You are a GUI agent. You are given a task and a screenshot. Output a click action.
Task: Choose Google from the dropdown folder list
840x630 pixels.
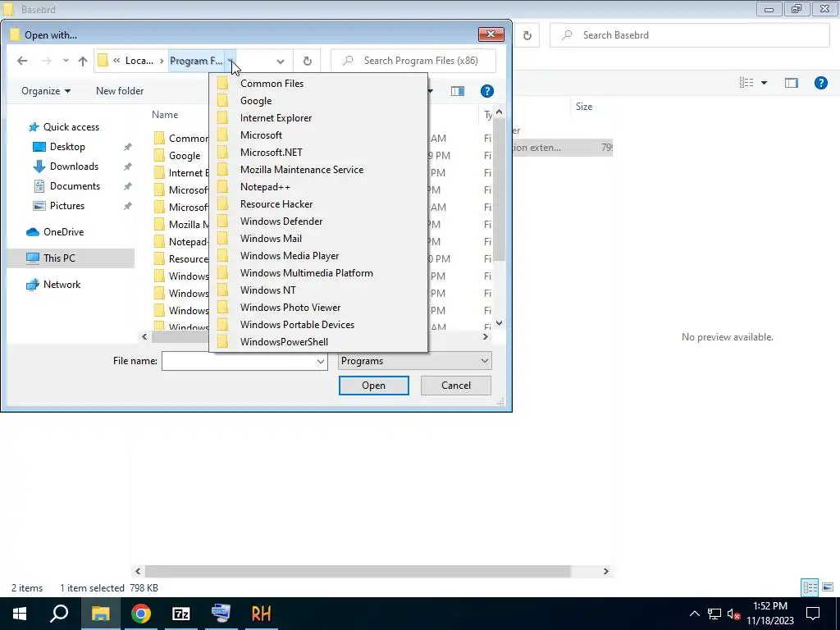coord(318,101)
